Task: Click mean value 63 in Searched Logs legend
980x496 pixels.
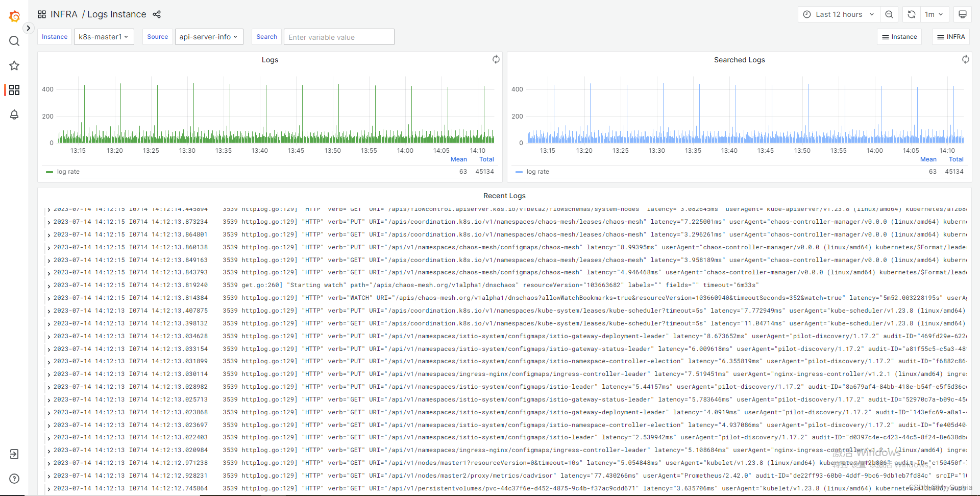Action: point(933,172)
